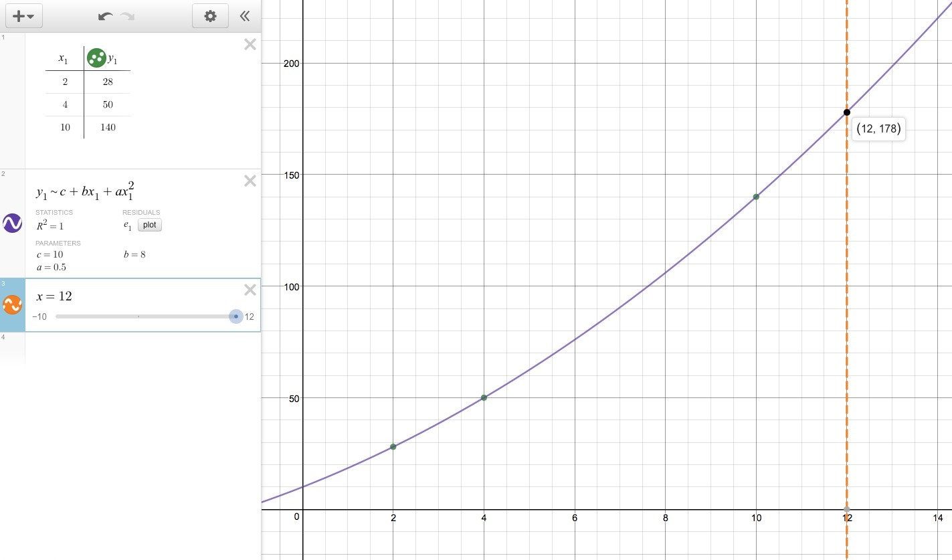This screenshot has width=952, height=560.
Task: Toggle purple regression curve visibility
Action: tap(13, 223)
